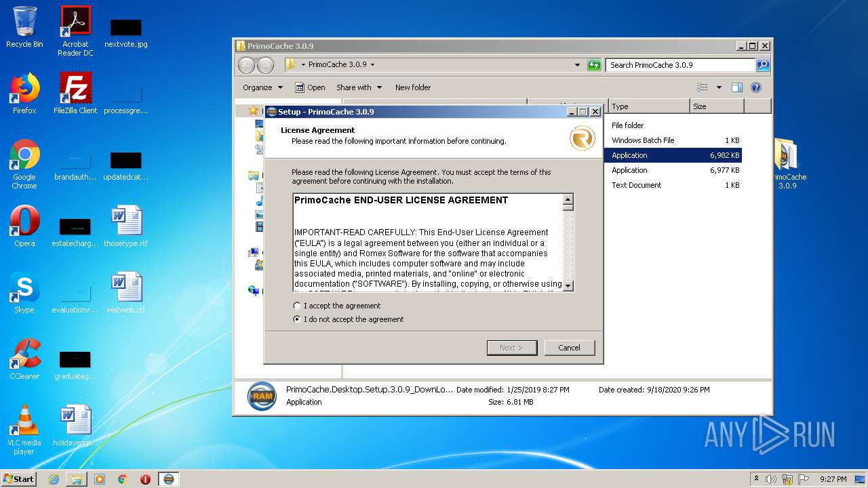Open the views options dropdown arrow
The width and height of the screenshot is (868, 488).
click(719, 87)
